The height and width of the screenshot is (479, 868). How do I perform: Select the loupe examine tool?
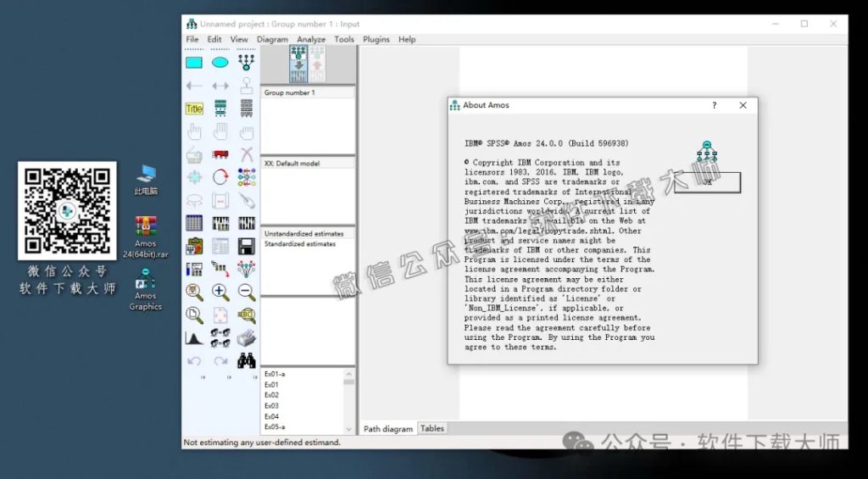(247, 315)
